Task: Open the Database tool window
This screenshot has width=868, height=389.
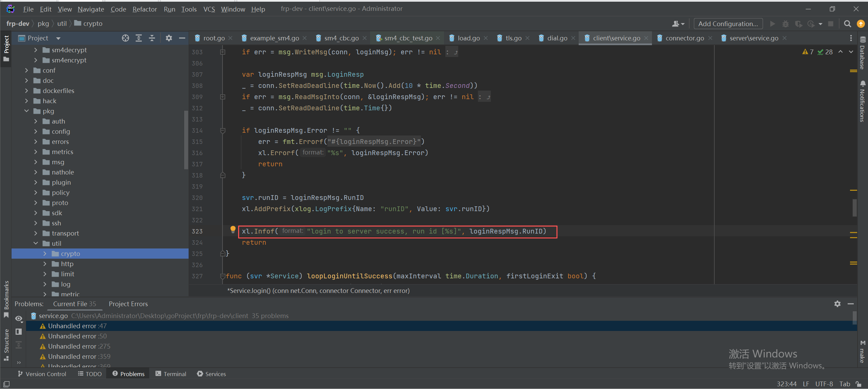Action: point(863,53)
